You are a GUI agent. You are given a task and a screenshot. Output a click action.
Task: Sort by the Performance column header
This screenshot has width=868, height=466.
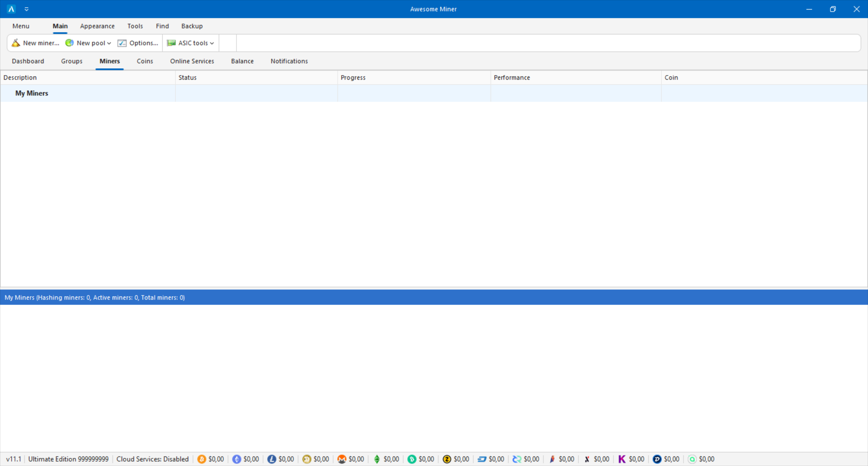pyautogui.click(x=576, y=78)
